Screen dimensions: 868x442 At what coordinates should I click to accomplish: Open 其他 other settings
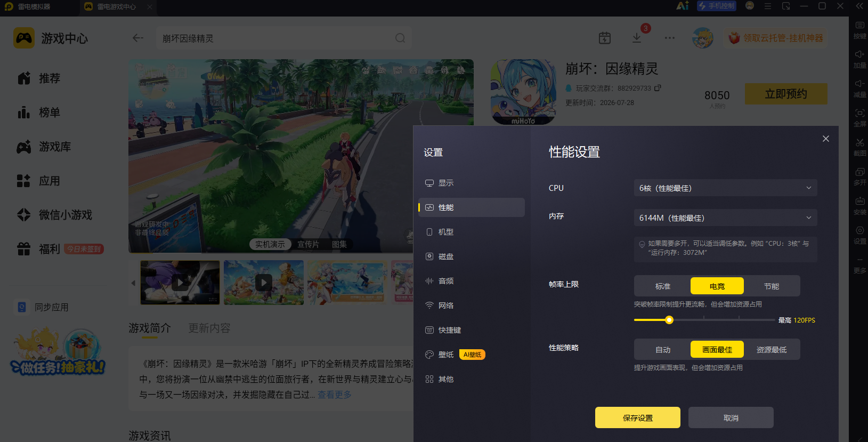tap(472, 379)
